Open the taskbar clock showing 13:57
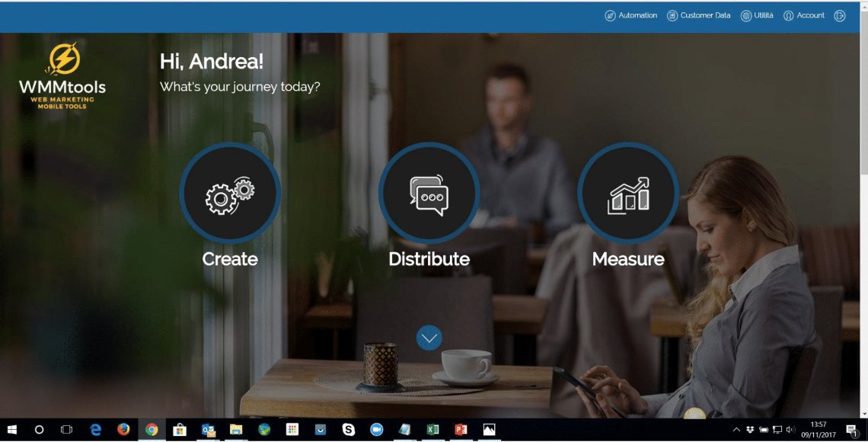868x442 pixels. 819,430
